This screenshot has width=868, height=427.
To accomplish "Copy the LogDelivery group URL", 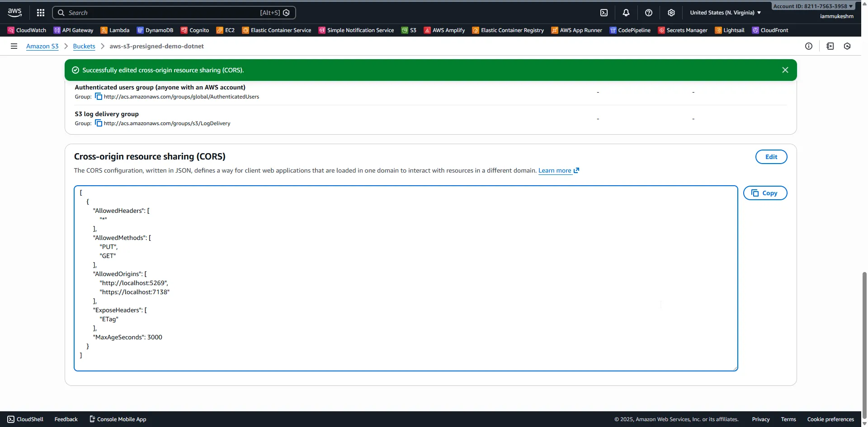I will [99, 123].
